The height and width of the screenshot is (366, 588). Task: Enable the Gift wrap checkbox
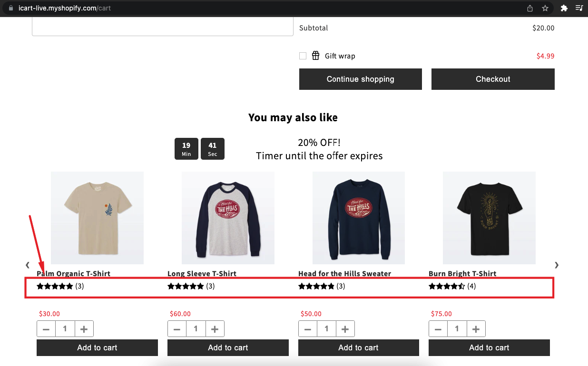(303, 56)
